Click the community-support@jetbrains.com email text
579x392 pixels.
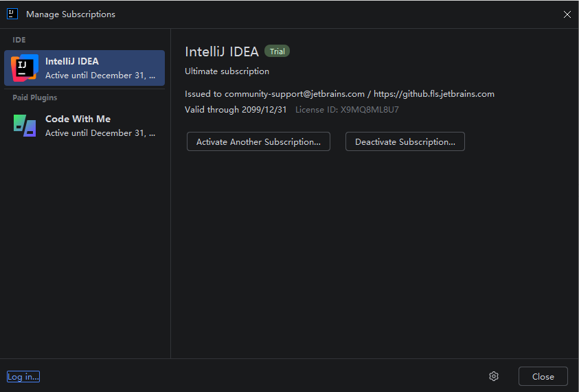pyautogui.click(x=294, y=94)
